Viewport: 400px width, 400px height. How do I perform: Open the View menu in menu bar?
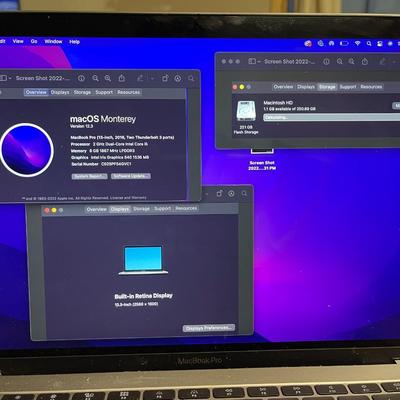(x=18, y=41)
